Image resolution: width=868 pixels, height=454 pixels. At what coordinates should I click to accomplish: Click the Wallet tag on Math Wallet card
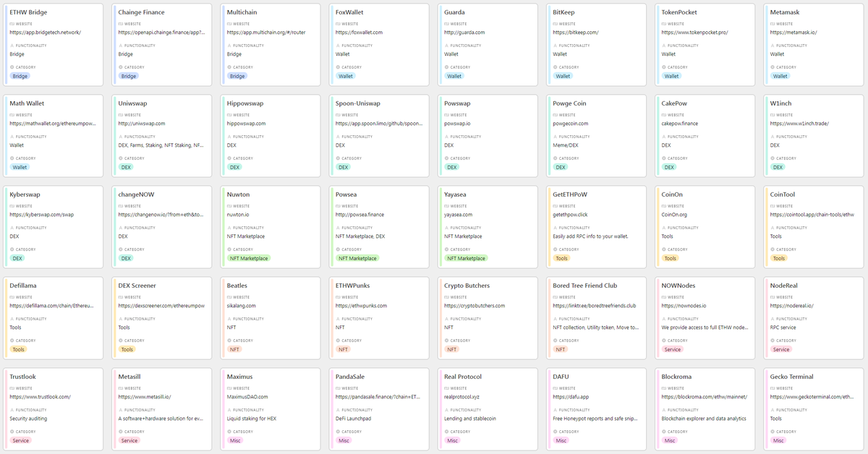(x=20, y=167)
